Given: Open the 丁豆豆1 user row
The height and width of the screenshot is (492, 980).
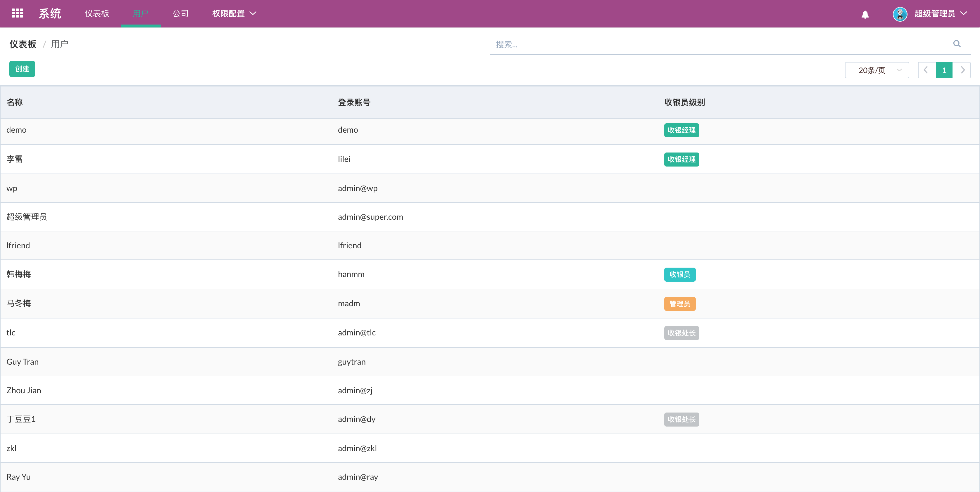Looking at the screenshot, I should point(490,419).
